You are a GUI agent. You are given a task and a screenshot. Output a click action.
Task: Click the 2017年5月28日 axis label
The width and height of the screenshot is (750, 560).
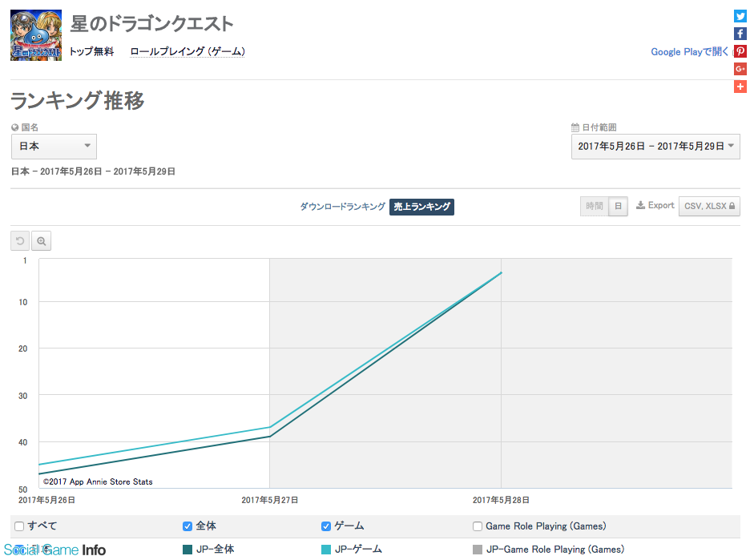pyautogui.click(x=501, y=500)
